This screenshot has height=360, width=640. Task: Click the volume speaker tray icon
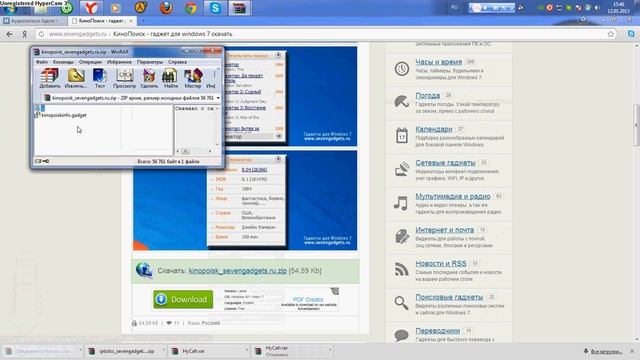[597, 8]
